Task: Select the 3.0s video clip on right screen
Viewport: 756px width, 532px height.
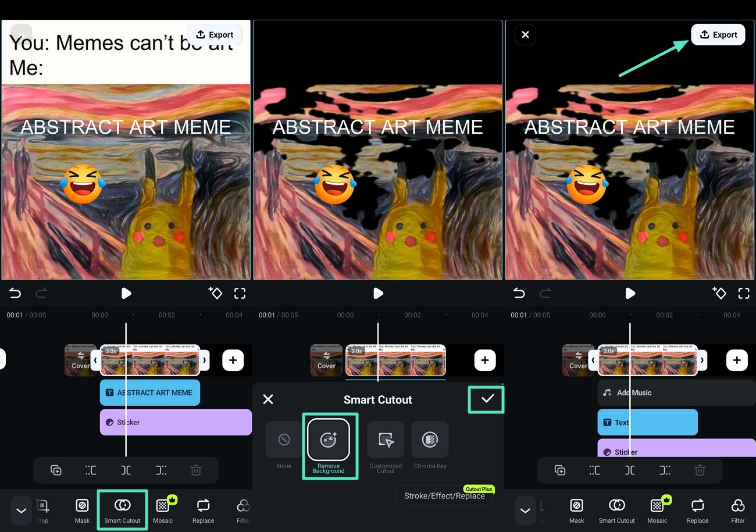Action: [648, 360]
